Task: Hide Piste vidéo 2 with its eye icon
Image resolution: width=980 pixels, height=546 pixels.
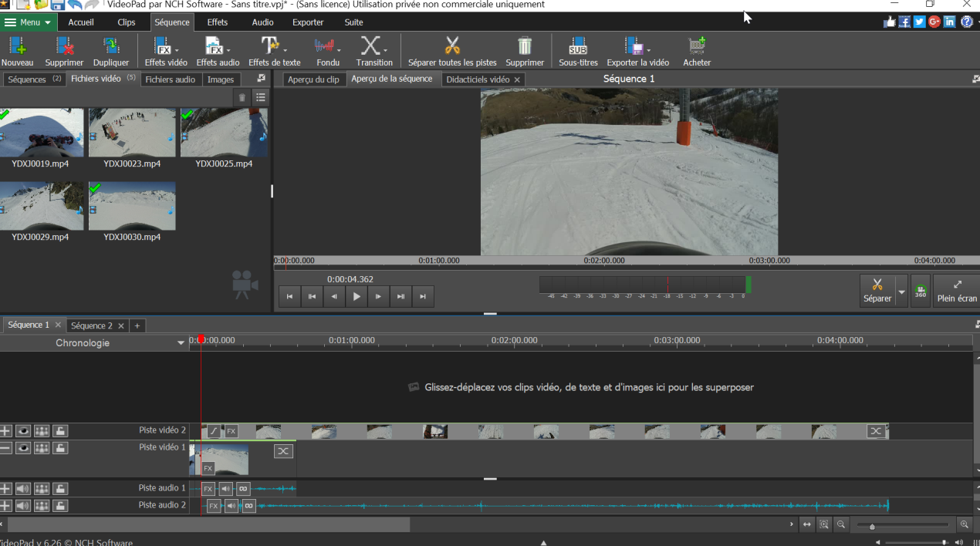Action: pyautogui.click(x=24, y=430)
